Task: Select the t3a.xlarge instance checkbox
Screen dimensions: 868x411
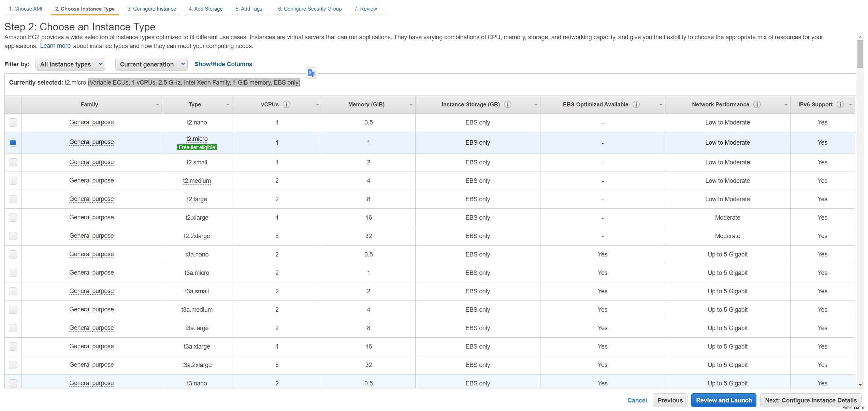Action: (x=13, y=346)
